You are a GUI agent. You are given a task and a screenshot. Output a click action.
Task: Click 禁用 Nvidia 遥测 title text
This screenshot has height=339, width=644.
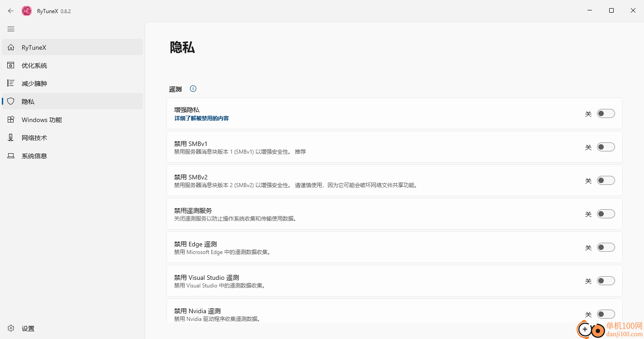[x=197, y=311]
